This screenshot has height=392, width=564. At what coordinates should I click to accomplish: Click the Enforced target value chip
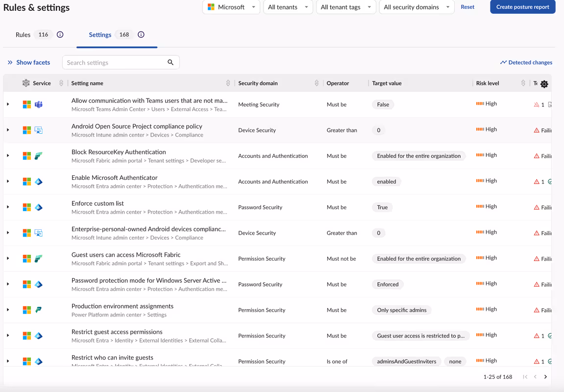click(388, 284)
